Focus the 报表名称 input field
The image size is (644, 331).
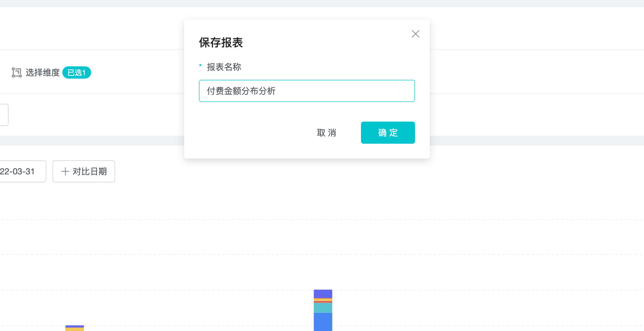[307, 91]
